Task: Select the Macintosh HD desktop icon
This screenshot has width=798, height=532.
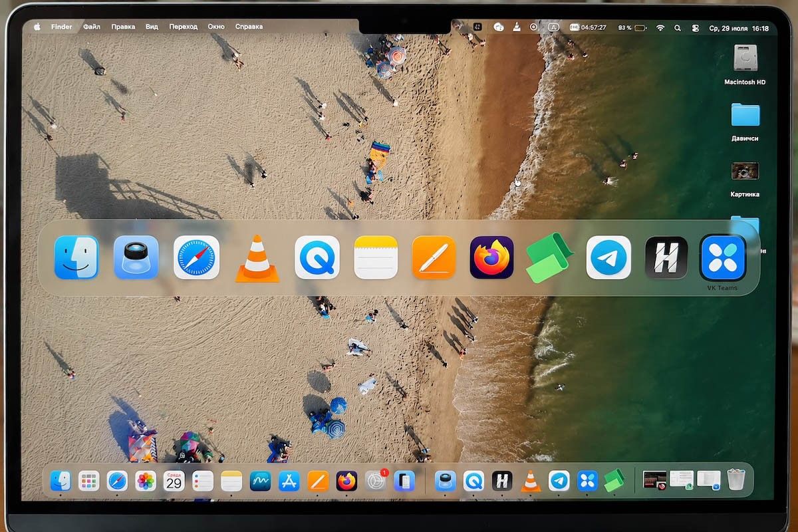Action: click(745, 65)
